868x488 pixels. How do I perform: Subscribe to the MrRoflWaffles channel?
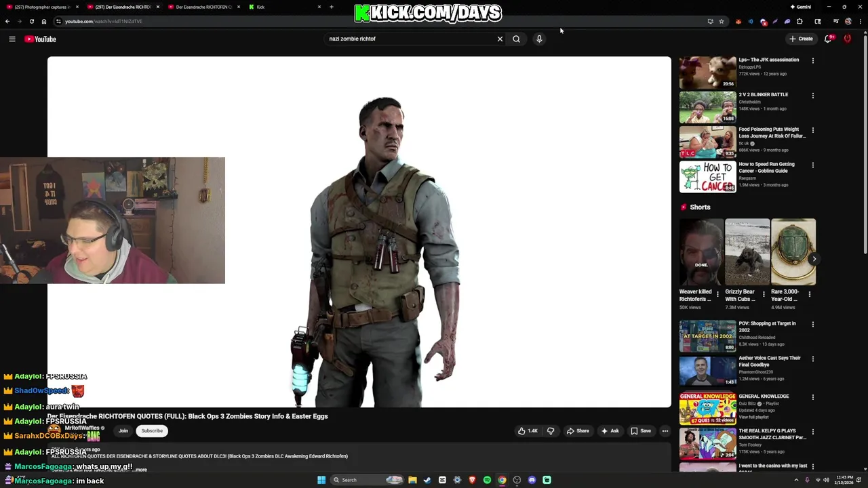point(152,431)
